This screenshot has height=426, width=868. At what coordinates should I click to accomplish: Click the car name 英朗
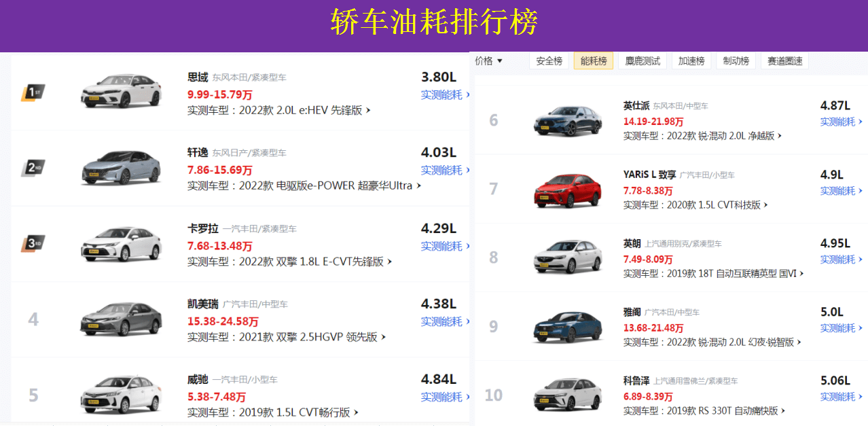click(x=632, y=243)
